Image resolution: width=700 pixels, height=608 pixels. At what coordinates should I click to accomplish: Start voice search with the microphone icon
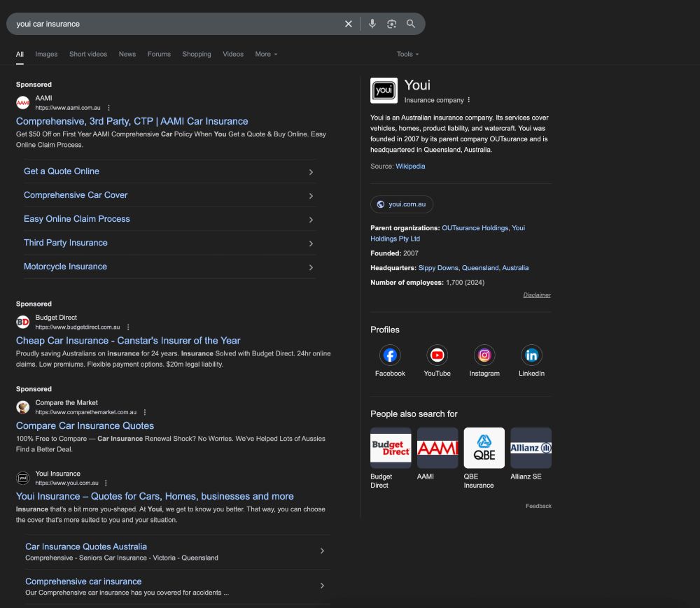[x=372, y=24]
